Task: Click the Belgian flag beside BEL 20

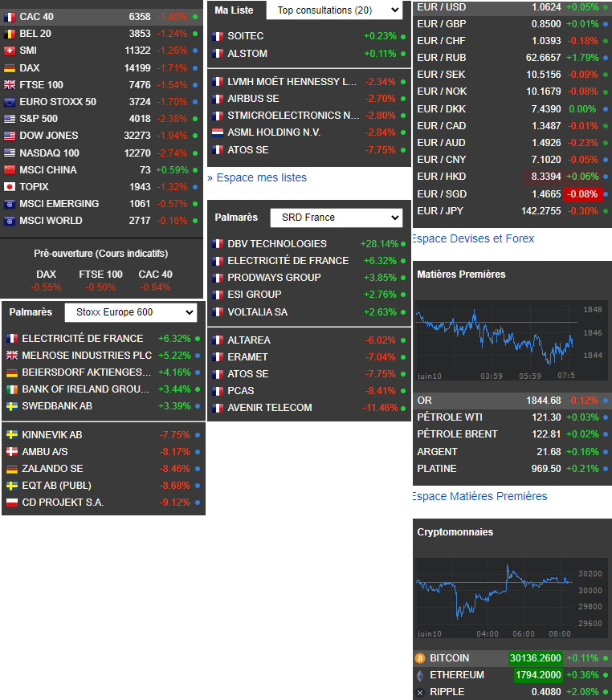Action: 10,34
